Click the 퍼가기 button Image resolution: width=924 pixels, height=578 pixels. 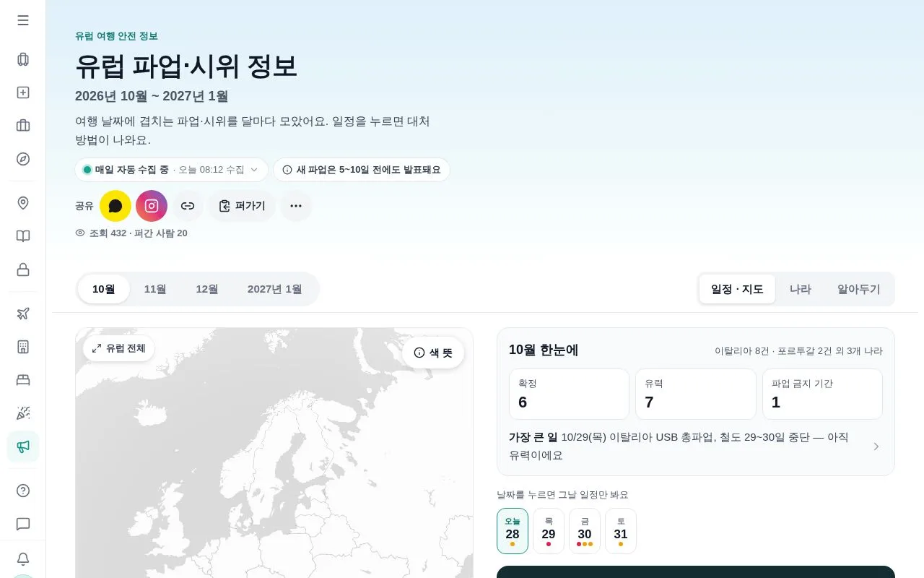pyautogui.click(x=242, y=206)
